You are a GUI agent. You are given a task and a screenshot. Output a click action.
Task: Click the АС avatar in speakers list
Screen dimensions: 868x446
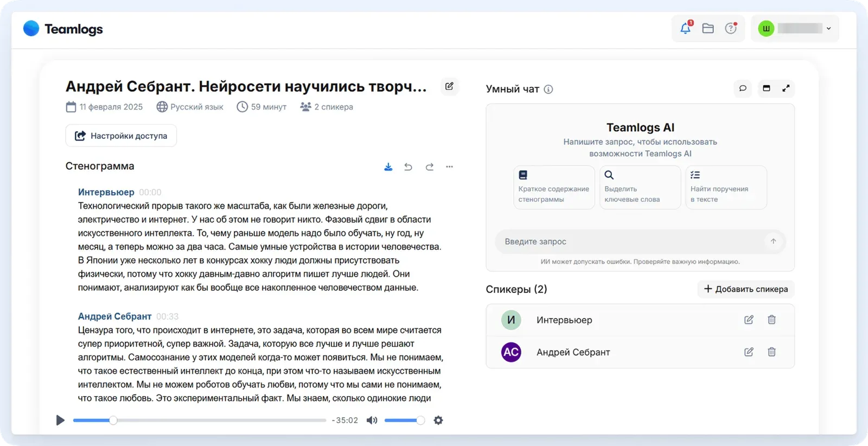click(x=511, y=352)
